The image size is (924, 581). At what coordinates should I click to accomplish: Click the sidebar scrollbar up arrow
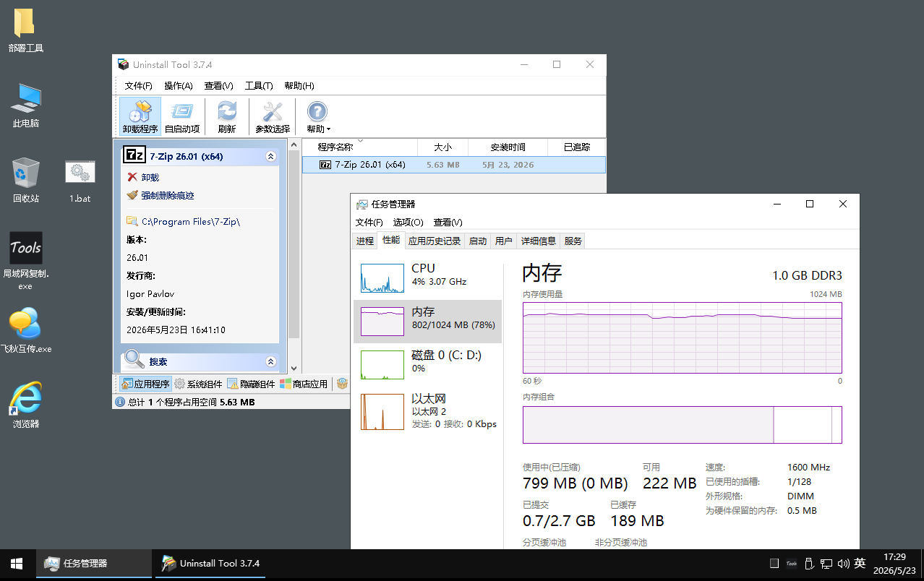294,145
